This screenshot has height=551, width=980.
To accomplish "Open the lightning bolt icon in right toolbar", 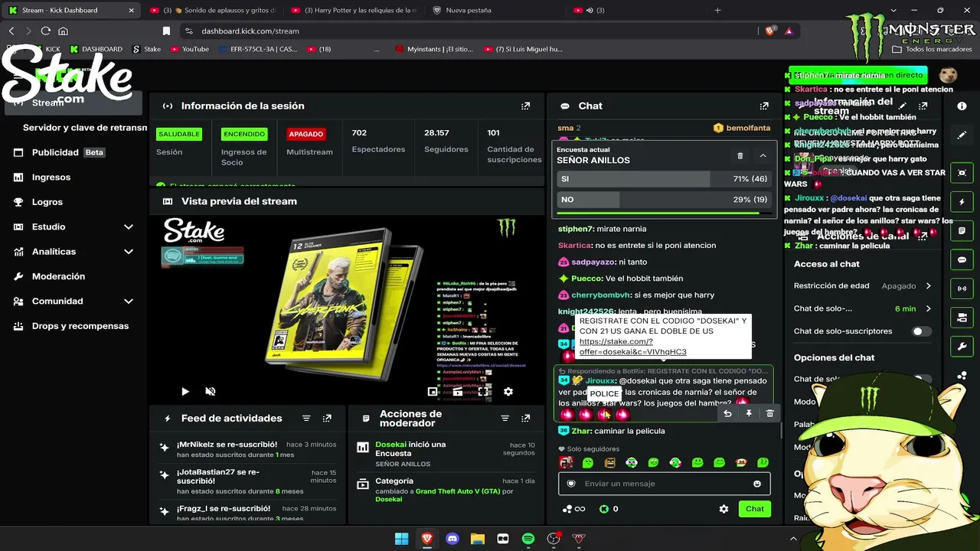I will (962, 202).
